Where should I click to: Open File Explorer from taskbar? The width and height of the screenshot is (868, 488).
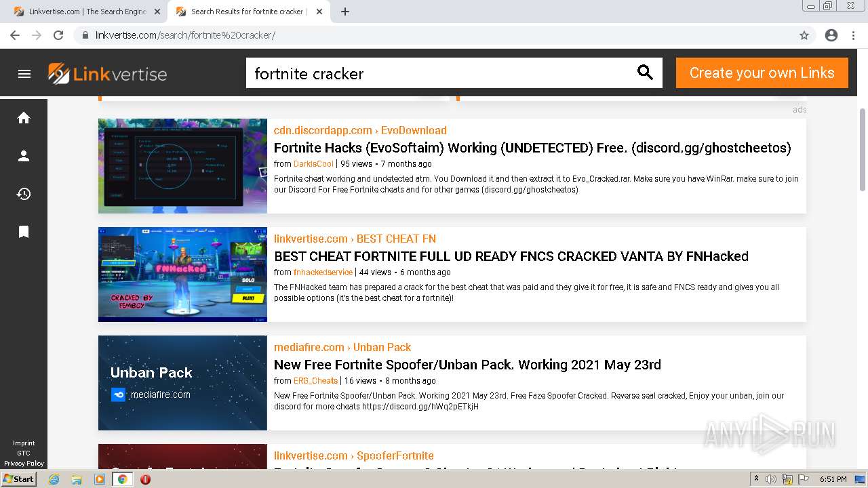click(77, 479)
